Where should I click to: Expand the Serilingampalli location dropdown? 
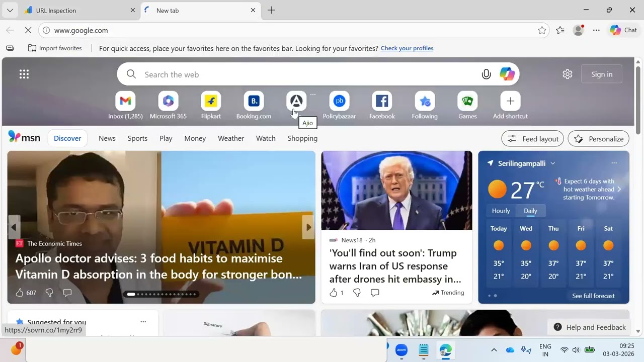(552, 163)
